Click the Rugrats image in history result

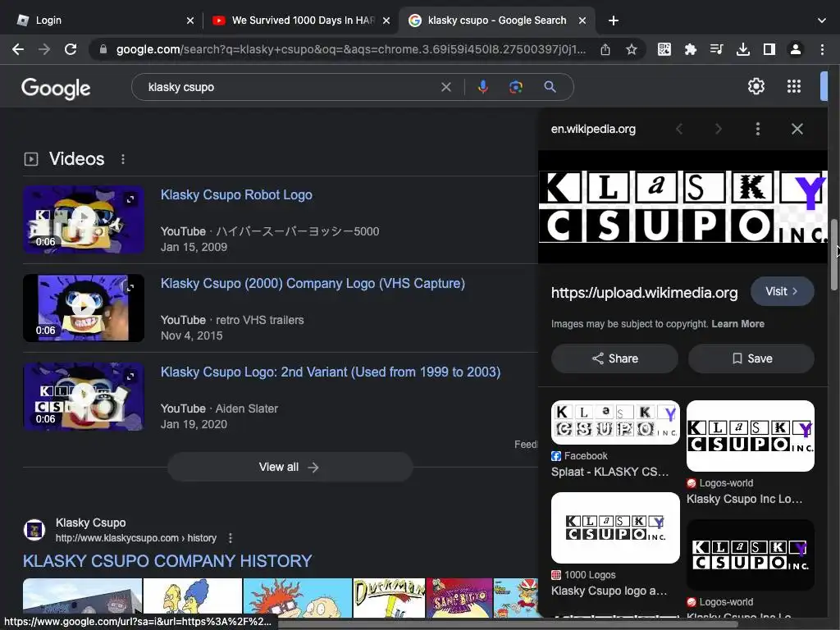coord(297,597)
